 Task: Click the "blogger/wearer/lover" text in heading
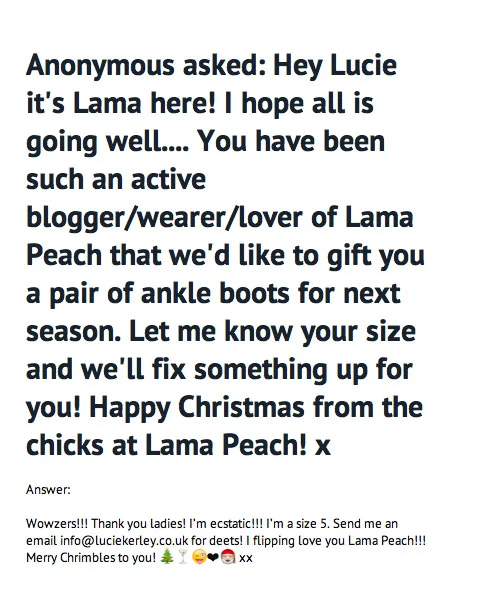click(x=165, y=218)
